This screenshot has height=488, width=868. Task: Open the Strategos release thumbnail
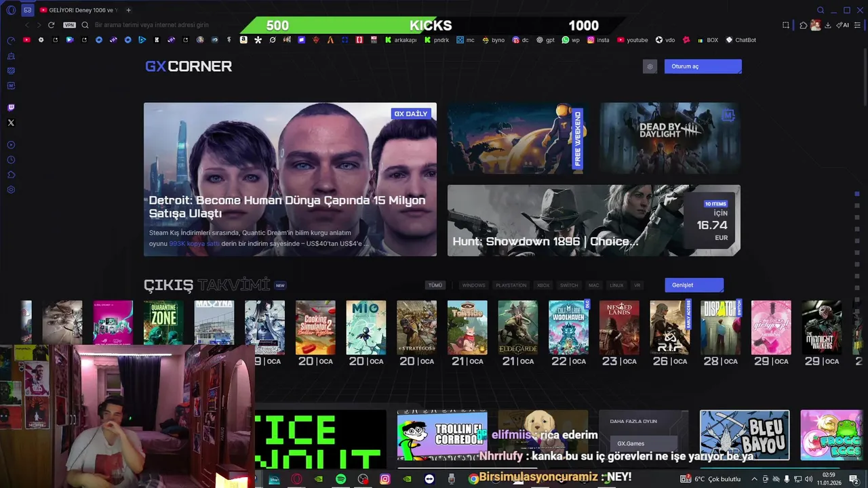pos(416,327)
